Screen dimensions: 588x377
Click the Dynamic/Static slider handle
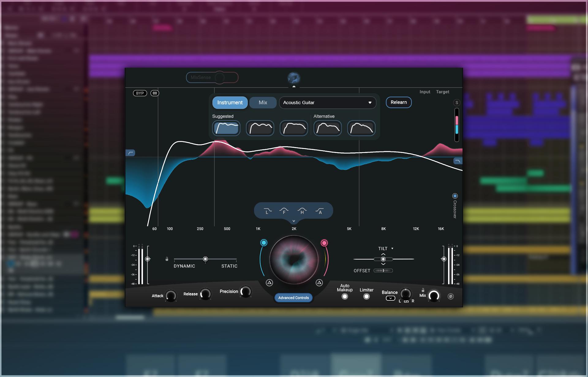(x=205, y=259)
